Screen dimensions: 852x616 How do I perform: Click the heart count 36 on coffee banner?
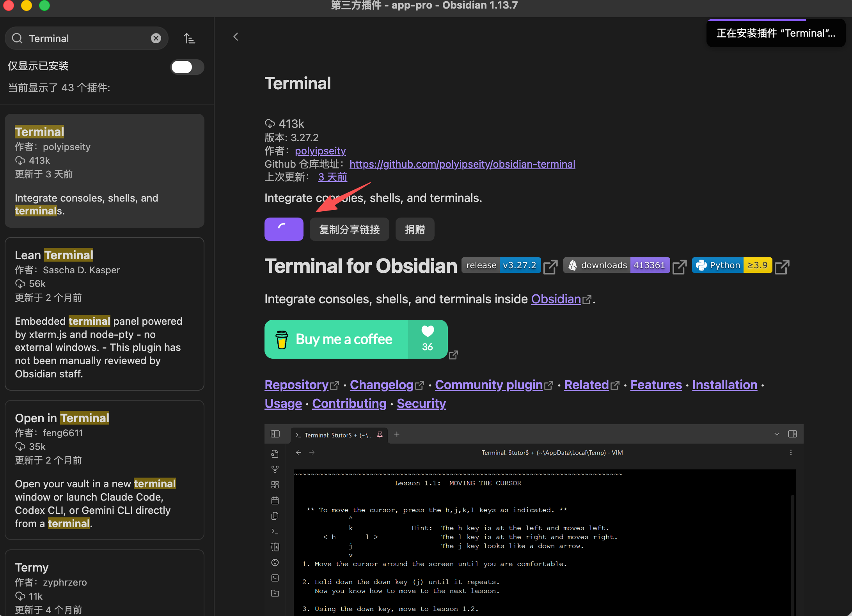click(x=428, y=339)
